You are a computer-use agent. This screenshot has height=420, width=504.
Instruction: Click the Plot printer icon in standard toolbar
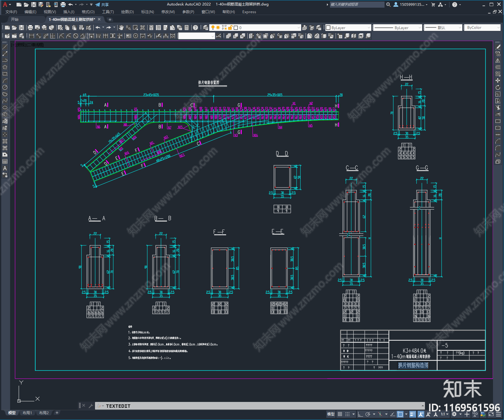[x=30, y=28]
